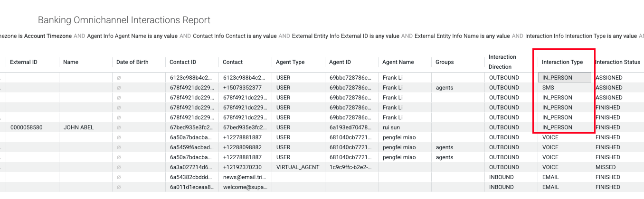Click the Banking Omnichannel Interactions Report title
The image size is (644, 199).
coord(124,20)
